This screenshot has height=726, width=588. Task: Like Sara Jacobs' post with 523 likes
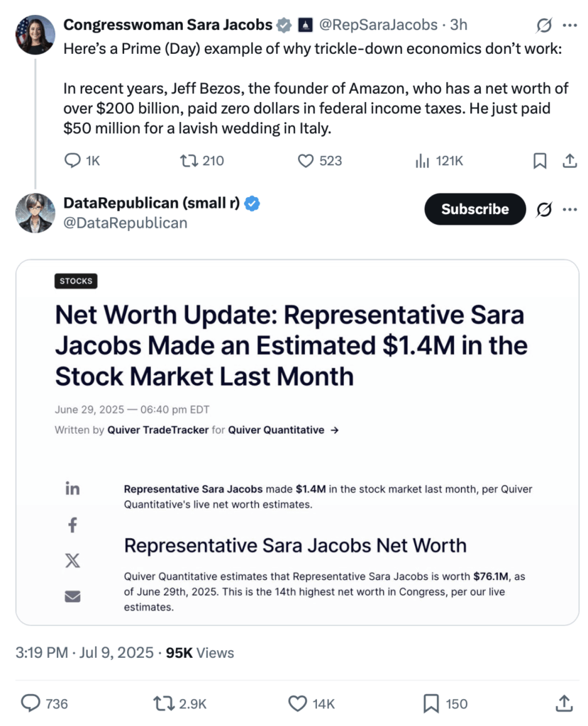306,161
